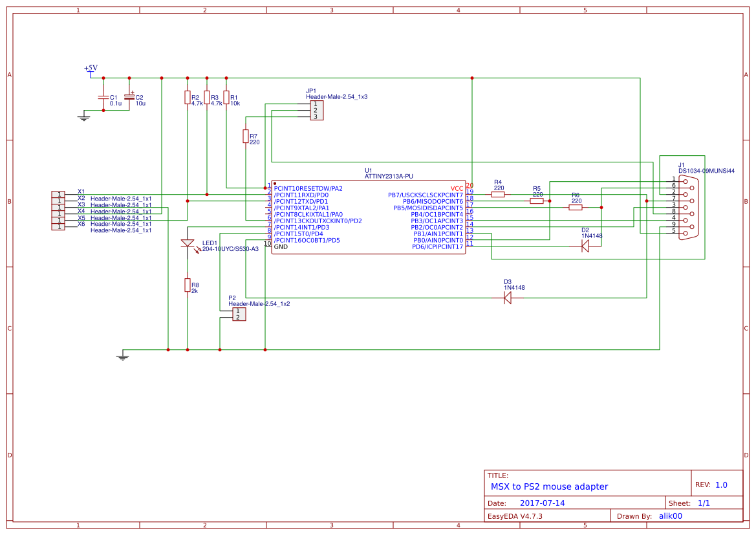The image size is (756, 535).
Task: Click the R1 10k pull-up resistor
Action: click(226, 98)
